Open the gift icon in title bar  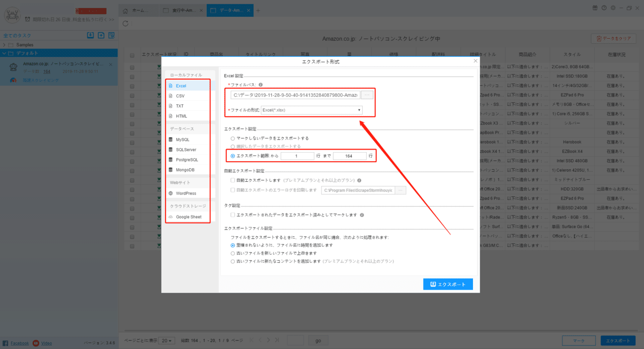click(595, 8)
